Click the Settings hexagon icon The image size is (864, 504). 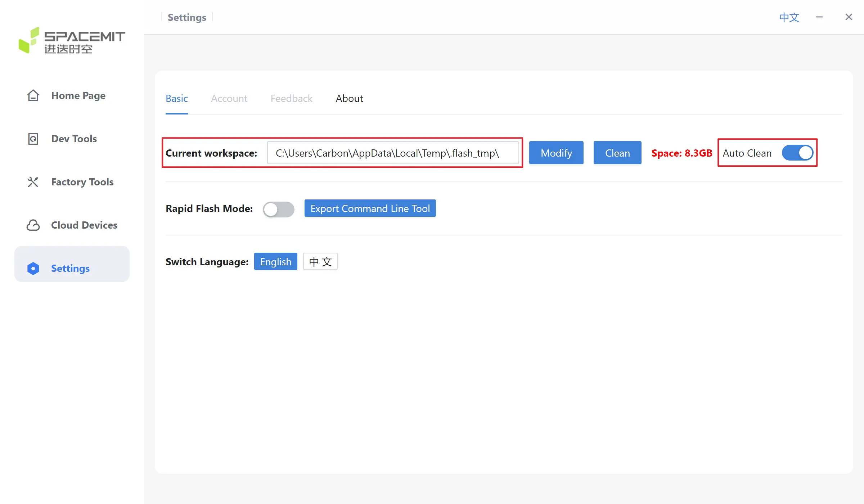(x=33, y=268)
